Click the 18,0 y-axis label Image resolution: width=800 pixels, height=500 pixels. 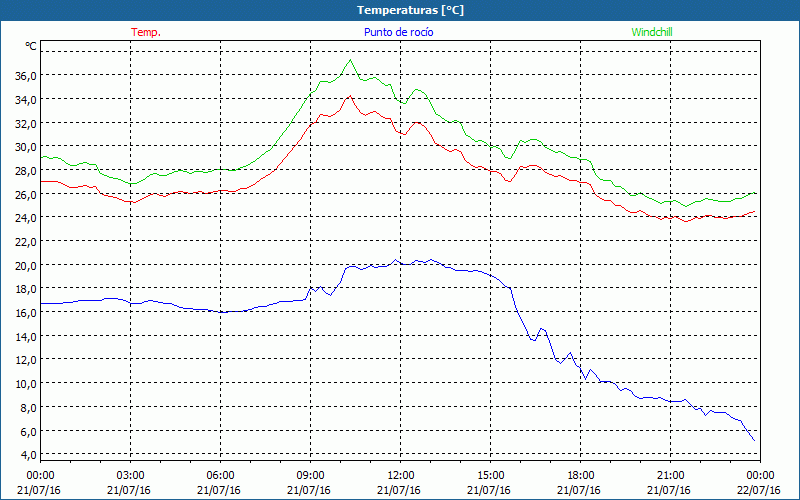tap(26, 289)
